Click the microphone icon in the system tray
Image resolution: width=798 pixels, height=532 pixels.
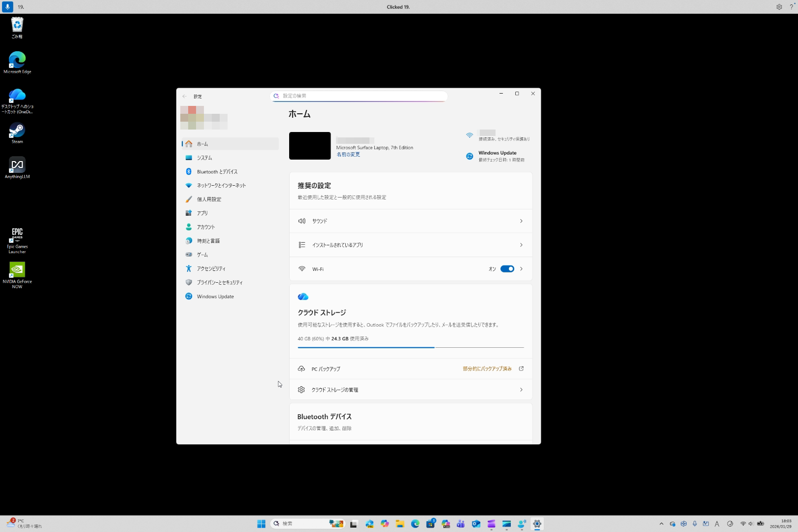[695, 524]
